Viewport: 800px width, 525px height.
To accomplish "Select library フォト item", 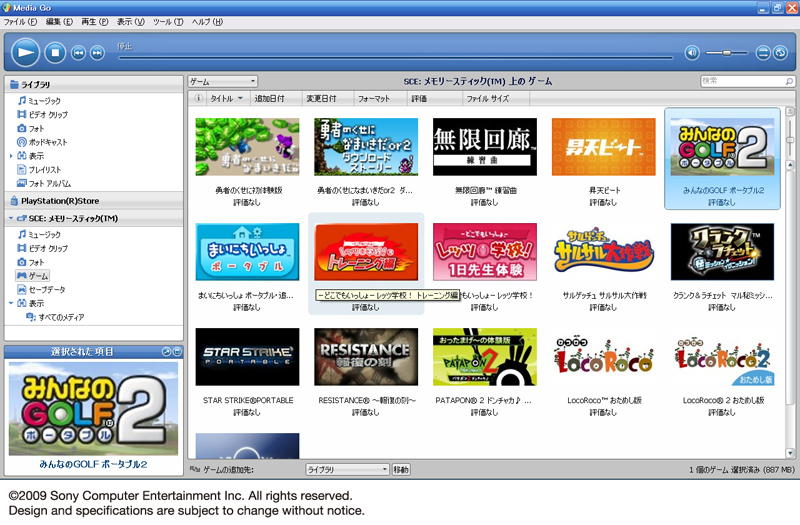I will coord(31,129).
